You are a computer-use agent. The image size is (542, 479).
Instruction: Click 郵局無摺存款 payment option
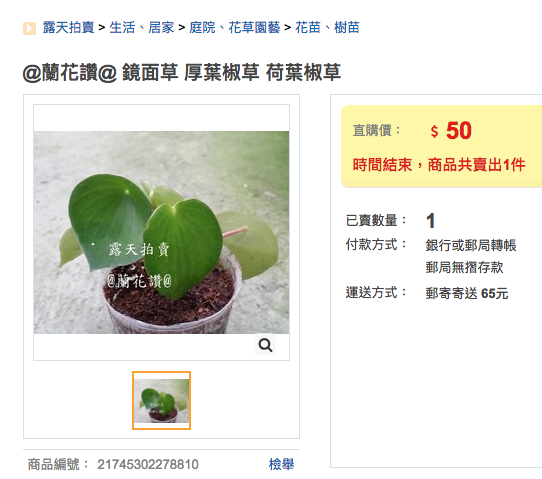tap(464, 267)
